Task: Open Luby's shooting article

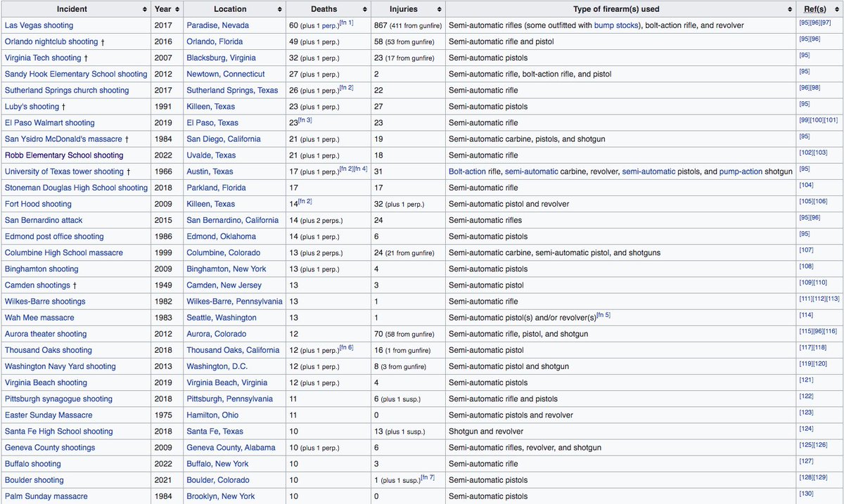Action: (32, 106)
